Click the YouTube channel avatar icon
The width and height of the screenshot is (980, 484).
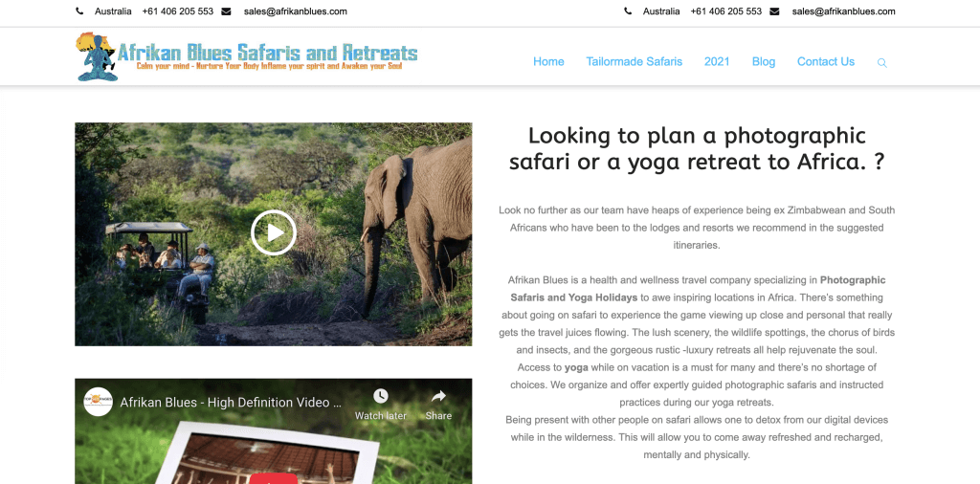tap(99, 402)
